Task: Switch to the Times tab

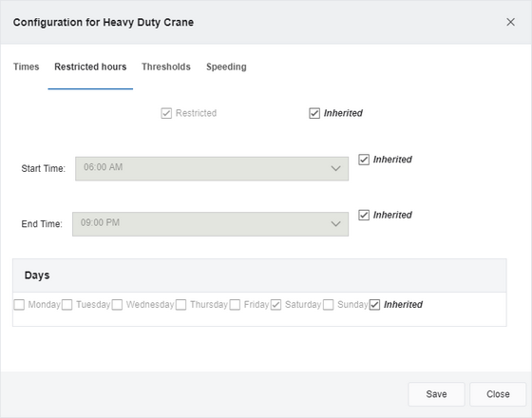Action: (x=27, y=66)
